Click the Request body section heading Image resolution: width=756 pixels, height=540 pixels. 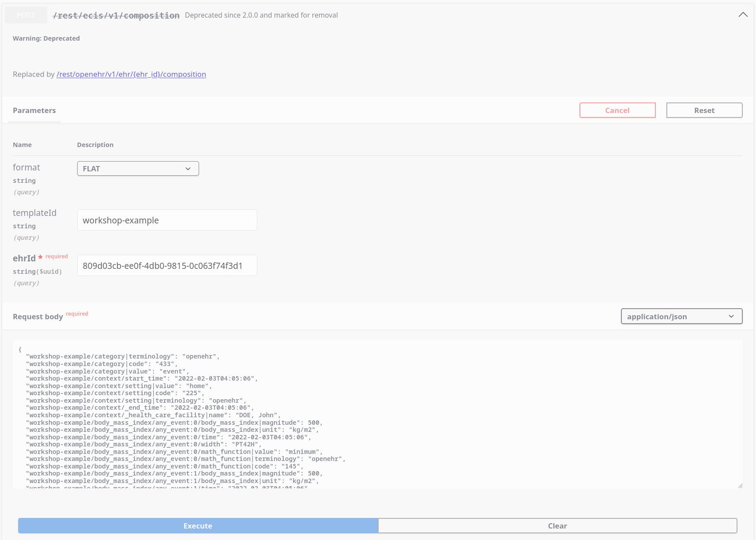pos(38,317)
